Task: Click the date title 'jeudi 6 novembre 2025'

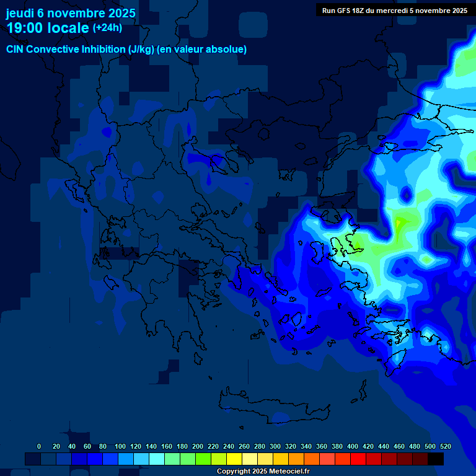Action: point(71,13)
